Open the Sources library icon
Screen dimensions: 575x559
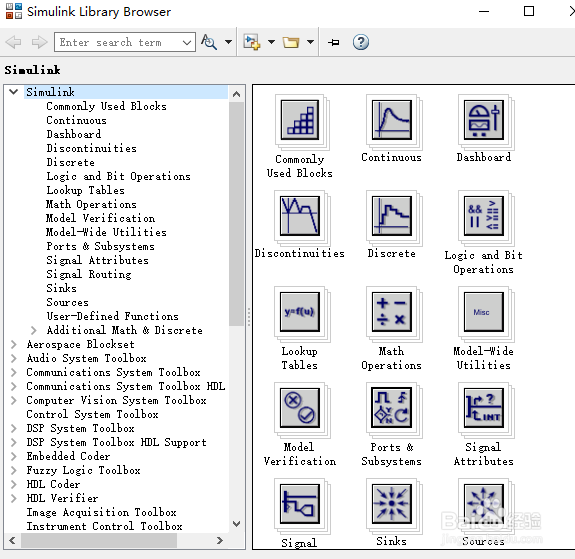(484, 504)
